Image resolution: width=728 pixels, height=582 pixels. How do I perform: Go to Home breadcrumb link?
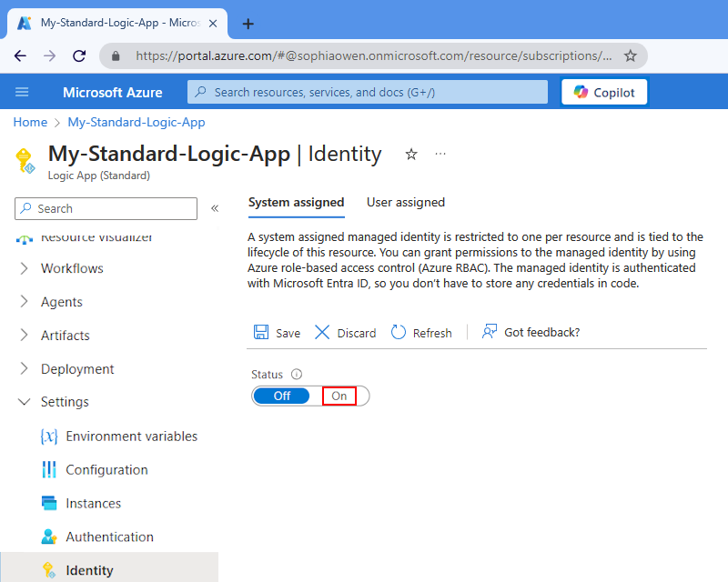30,122
